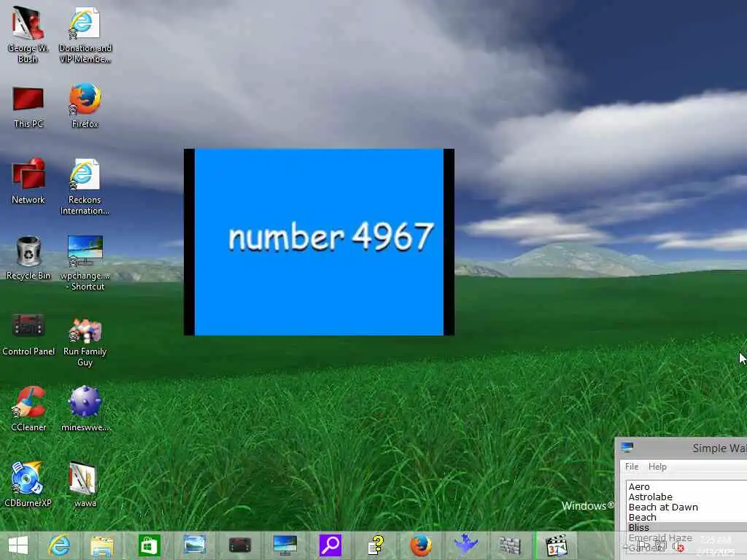Select the wawa desktop icon
This screenshot has height=560, width=747.
pyautogui.click(x=85, y=483)
